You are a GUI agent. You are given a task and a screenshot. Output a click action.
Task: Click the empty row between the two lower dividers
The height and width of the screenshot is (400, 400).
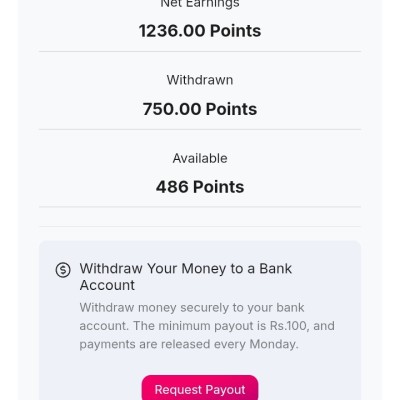pos(200,217)
